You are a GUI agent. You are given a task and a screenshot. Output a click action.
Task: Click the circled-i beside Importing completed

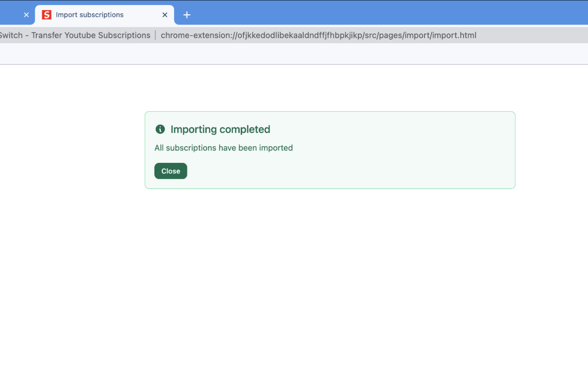[x=160, y=129]
